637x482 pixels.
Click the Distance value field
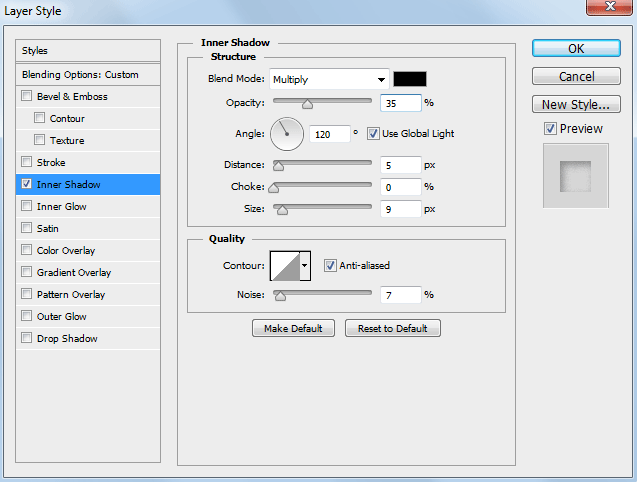pyautogui.click(x=401, y=165)
